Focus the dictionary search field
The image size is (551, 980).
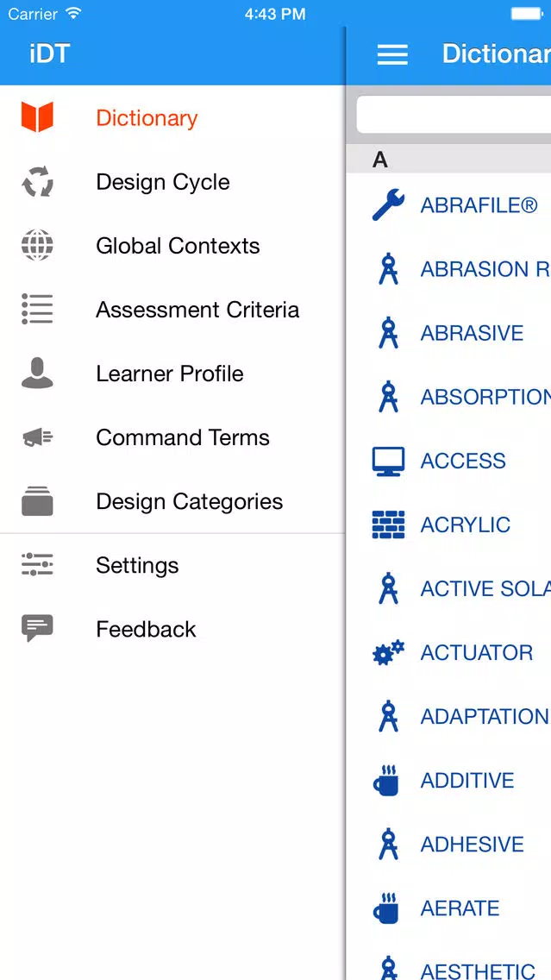coord(454,115)
